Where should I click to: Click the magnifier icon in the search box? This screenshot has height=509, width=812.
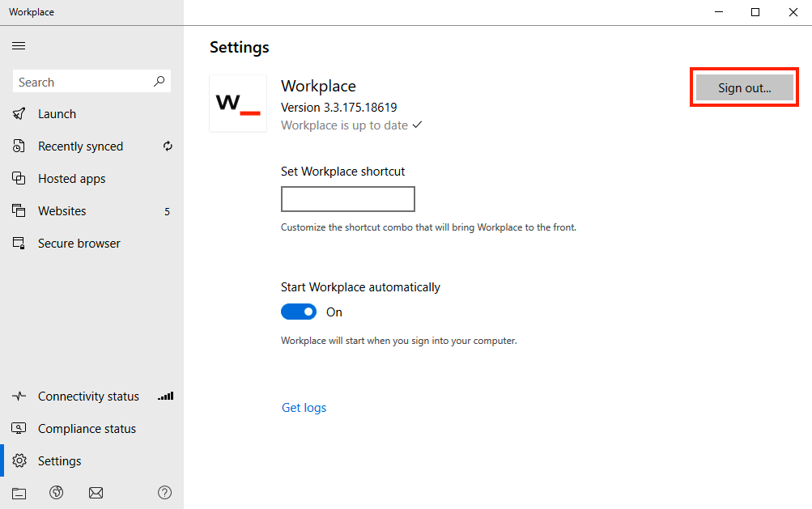[159, 81]
